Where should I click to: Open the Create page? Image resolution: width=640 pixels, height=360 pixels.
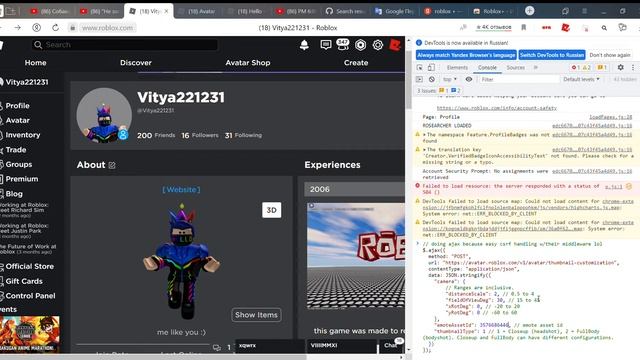pyautogui.click(x=356, y=62)
